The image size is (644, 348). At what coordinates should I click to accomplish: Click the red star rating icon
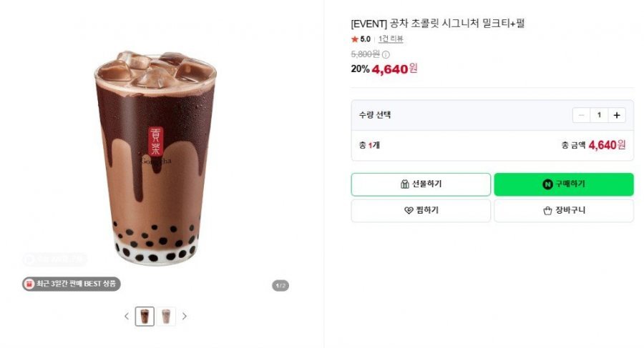click(x=355, y=39)
